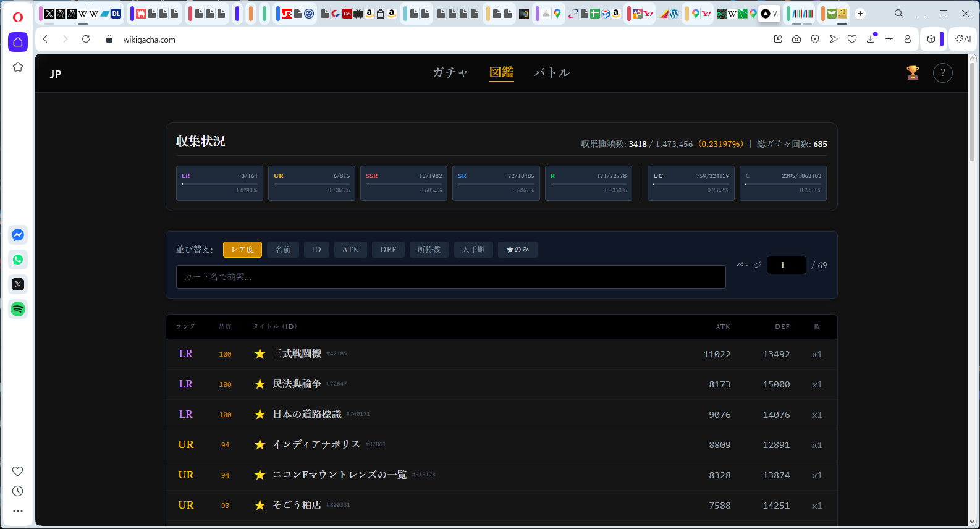The width and height of the screenshot is (980, 529).
Task: Click the trophy ranking icon
Action: coord(912,73)
